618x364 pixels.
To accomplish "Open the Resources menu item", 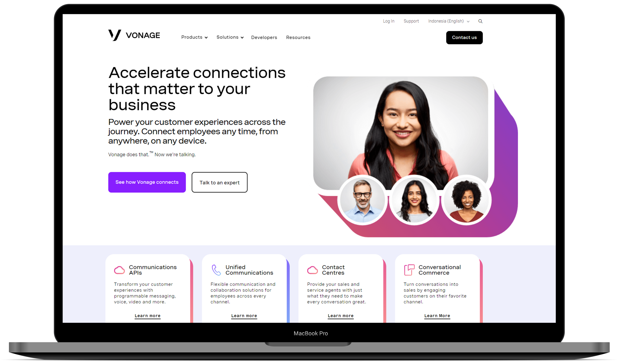I will (298, 37).
